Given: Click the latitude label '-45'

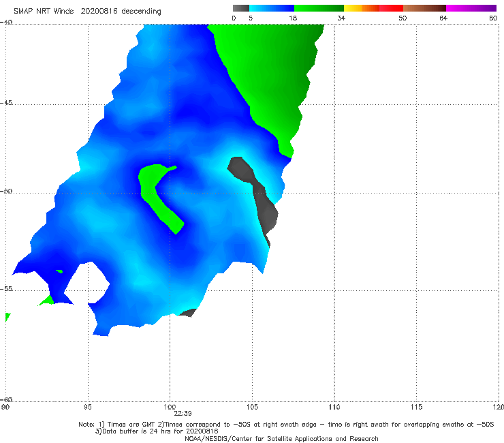Looking at the screenshot, I should point(6,103).
